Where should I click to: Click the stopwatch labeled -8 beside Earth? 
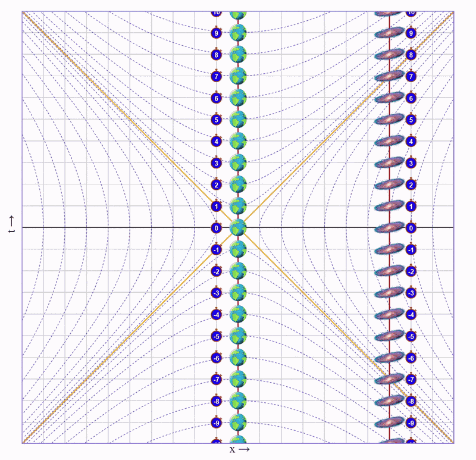(x=217, y=401)
